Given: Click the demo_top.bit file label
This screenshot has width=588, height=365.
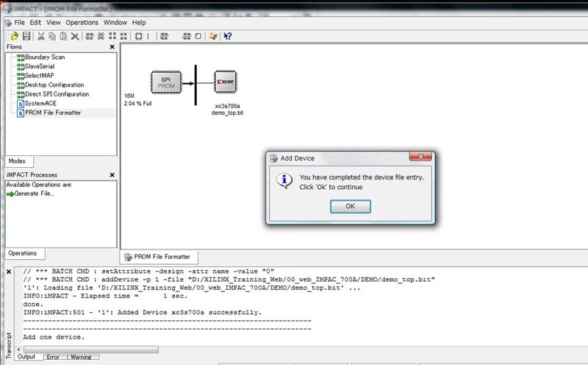Looking at the screenshot, I should (x=227, y=113).
